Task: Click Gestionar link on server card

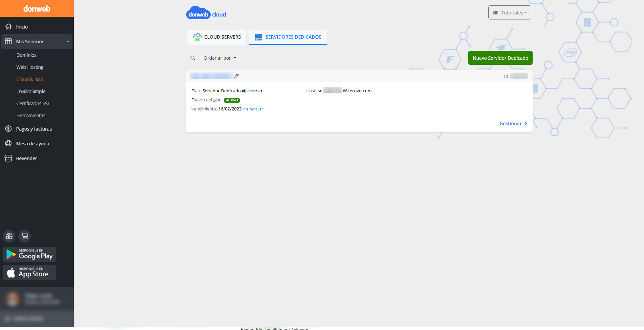Action: pyautogui.click(x=513, y=124)
